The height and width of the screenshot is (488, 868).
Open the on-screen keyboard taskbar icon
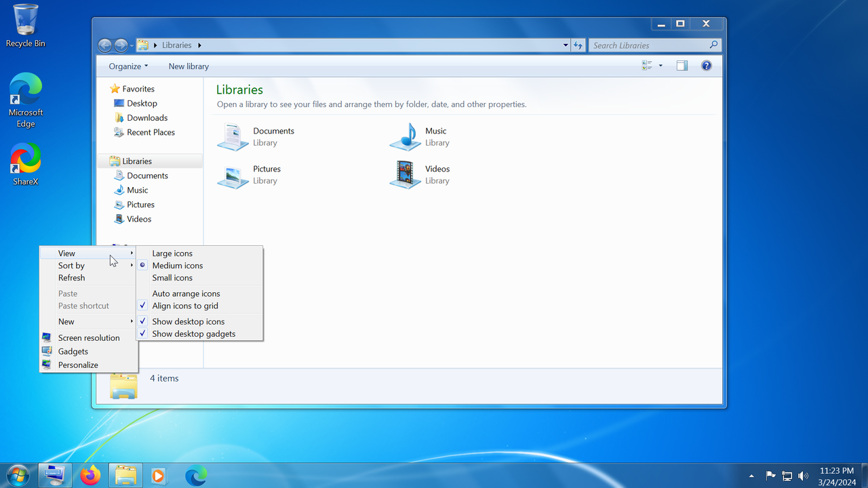pos(55,476)
